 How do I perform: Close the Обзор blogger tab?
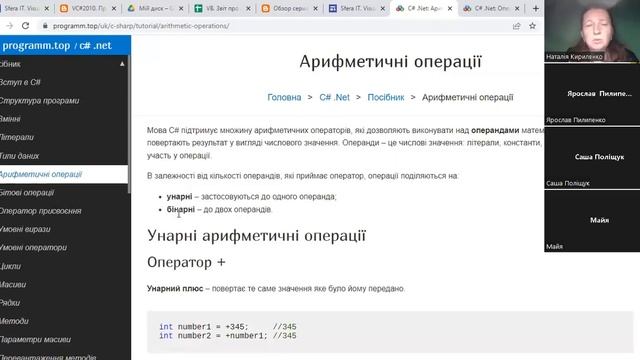click(x=315, y=8)
